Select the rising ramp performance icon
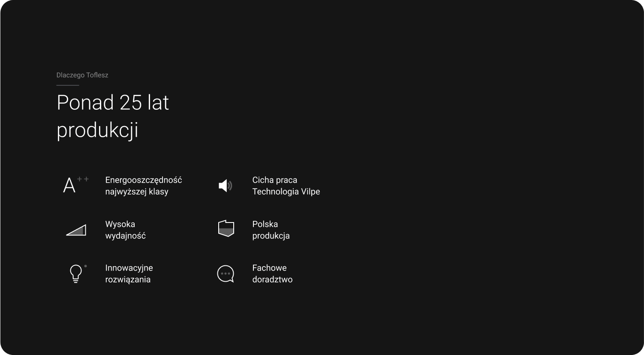Screen dimensions: 644x355 point(76,230)
